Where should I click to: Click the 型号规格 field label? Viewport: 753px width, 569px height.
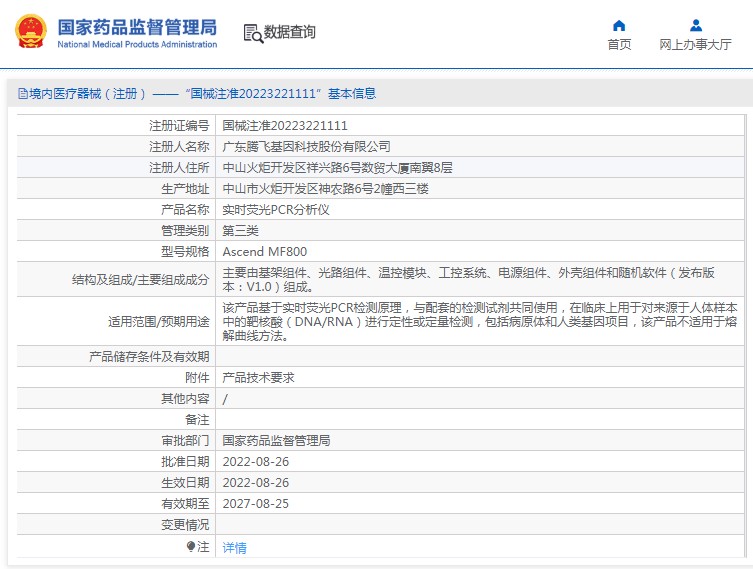pos(185,252)
